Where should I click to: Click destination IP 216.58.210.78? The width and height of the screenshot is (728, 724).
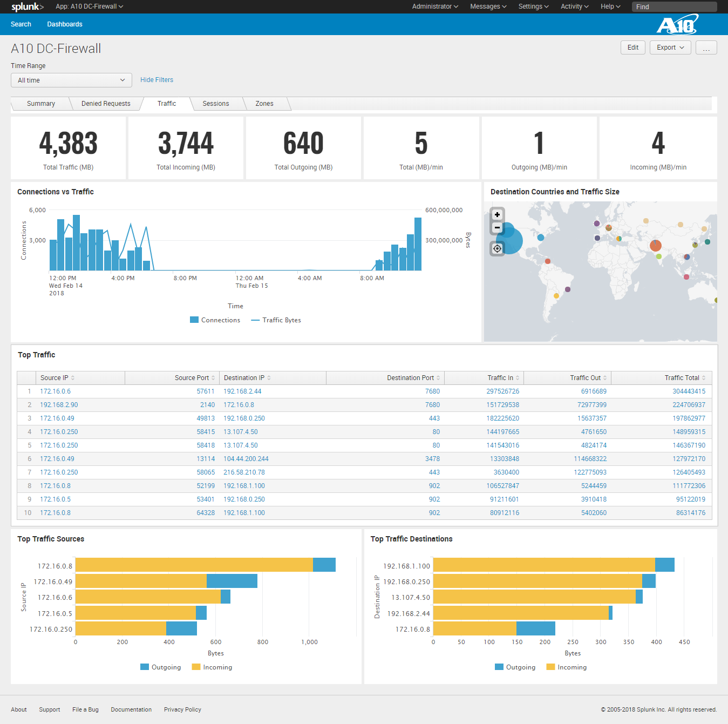coord(244,472)
